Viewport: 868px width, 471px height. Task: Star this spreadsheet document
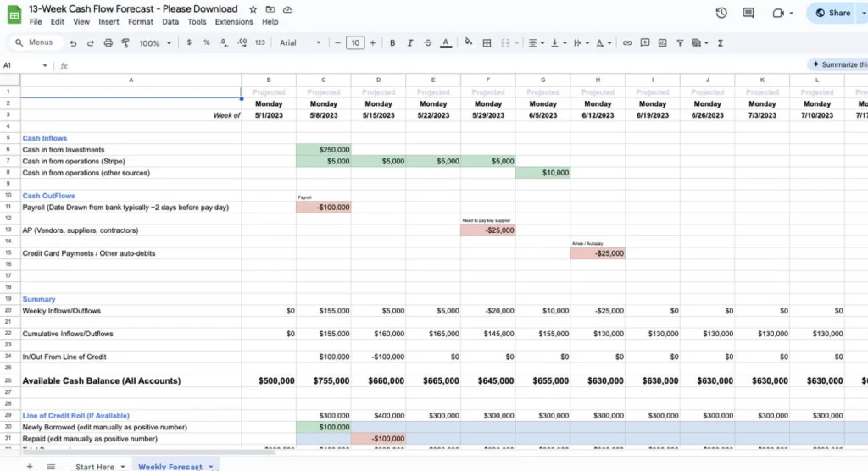253,9
